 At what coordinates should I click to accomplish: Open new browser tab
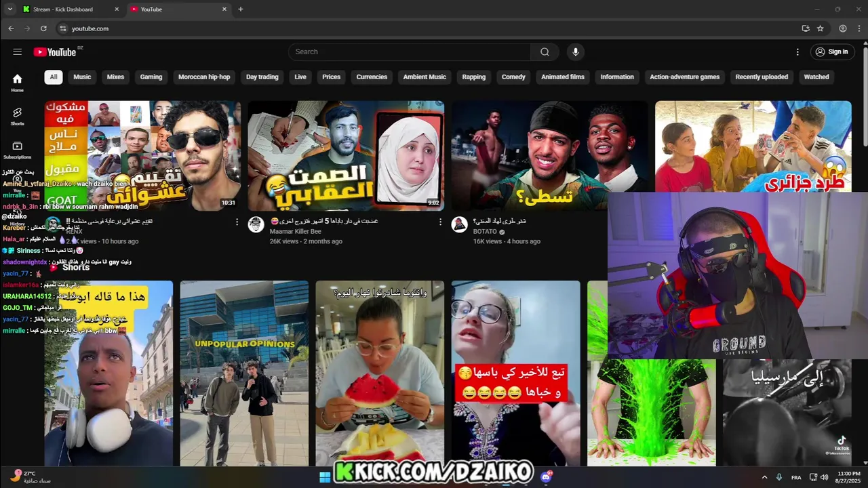tap(240, 9)
